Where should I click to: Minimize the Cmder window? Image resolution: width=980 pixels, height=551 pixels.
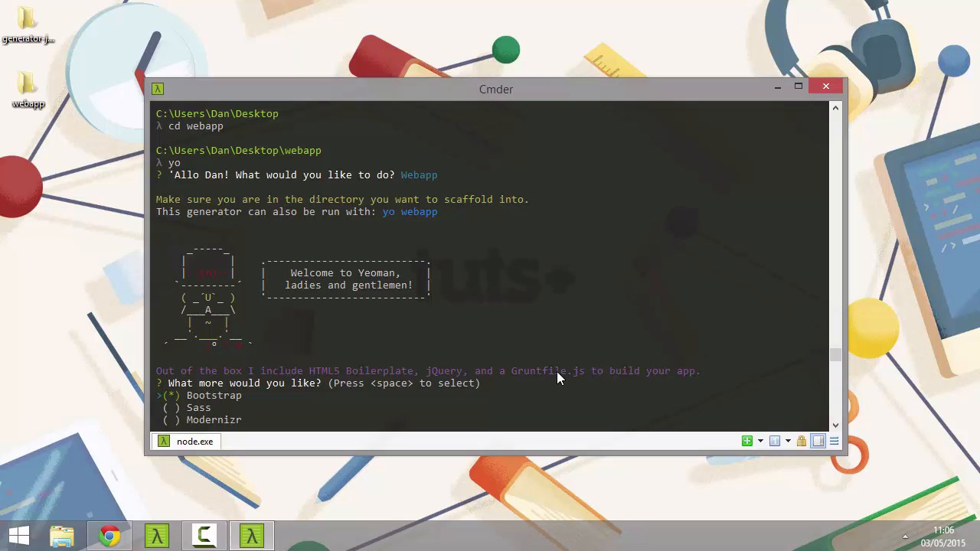pyautogui.click(x=778, y=86)
